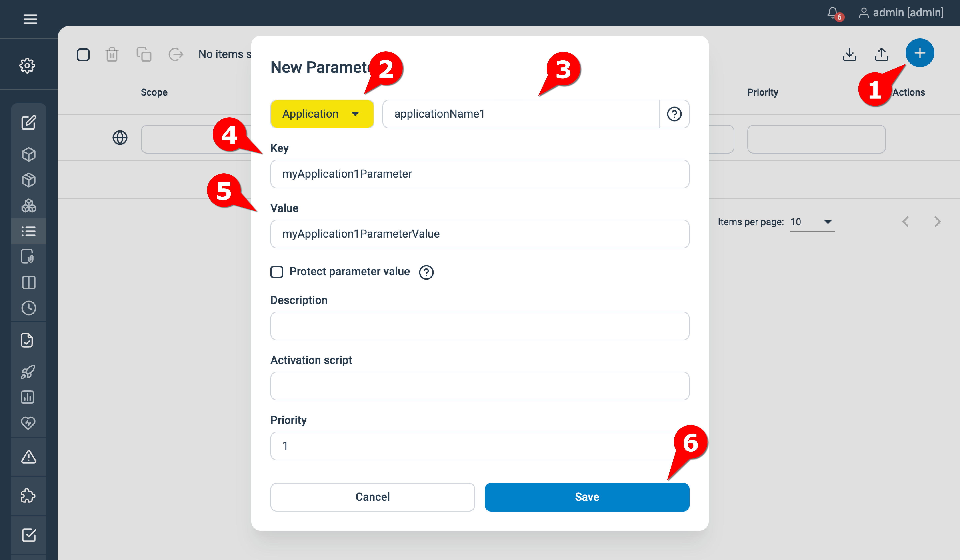Open the navigation hamburger menu

coord(30,19)
